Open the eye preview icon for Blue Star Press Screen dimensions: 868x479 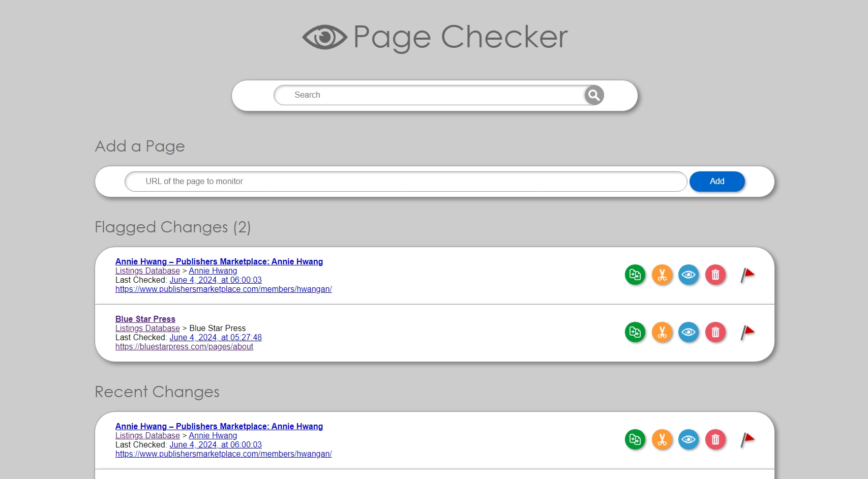[689, 332]
